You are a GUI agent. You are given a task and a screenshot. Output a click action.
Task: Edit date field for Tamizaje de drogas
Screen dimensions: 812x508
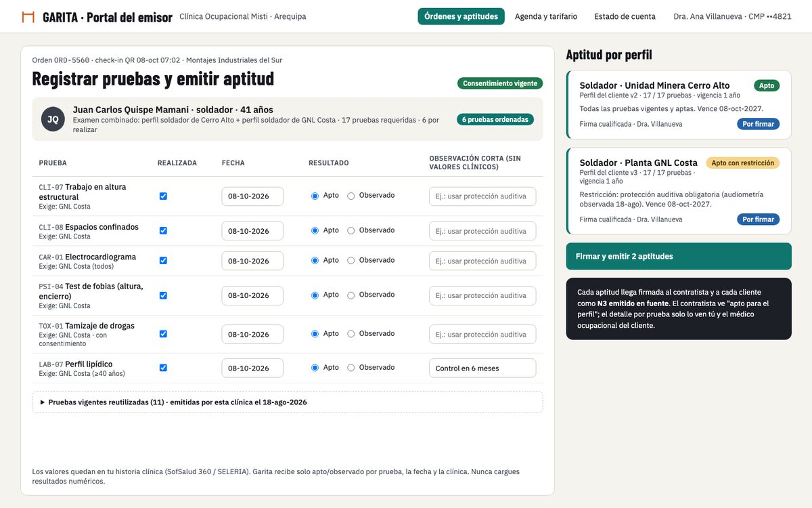[252, 334]
